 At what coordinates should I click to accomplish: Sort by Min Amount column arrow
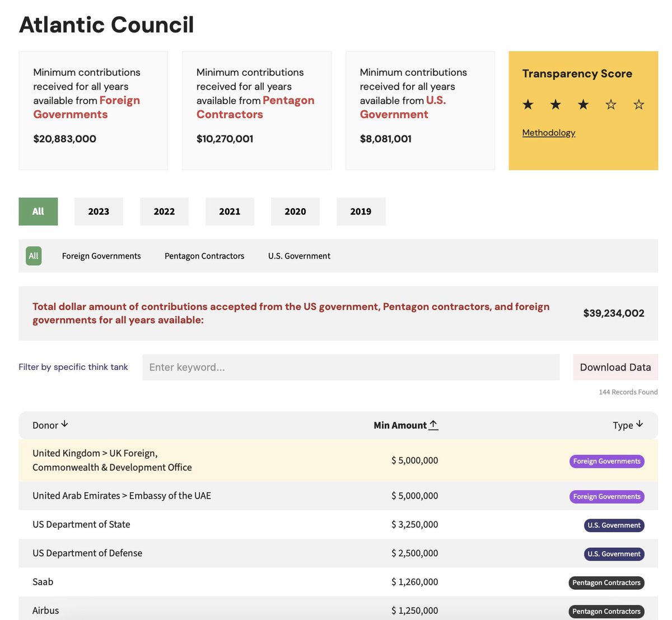433,425
